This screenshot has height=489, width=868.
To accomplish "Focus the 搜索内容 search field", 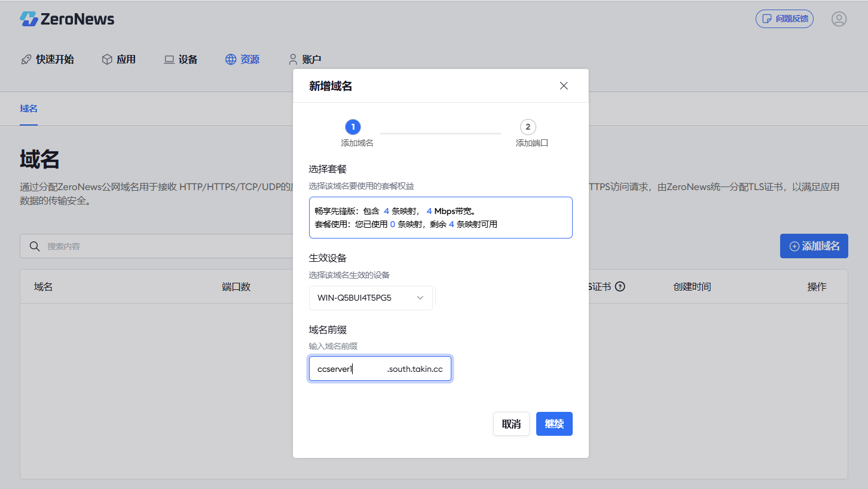I will point(157,246).
